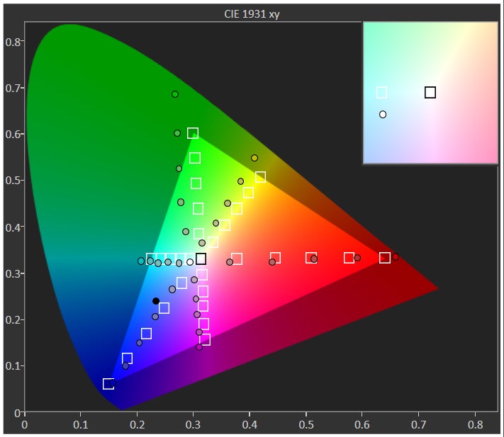Select the topmost green measured circle near y 0.7
The image size is (504, 437).
(175, 94)
